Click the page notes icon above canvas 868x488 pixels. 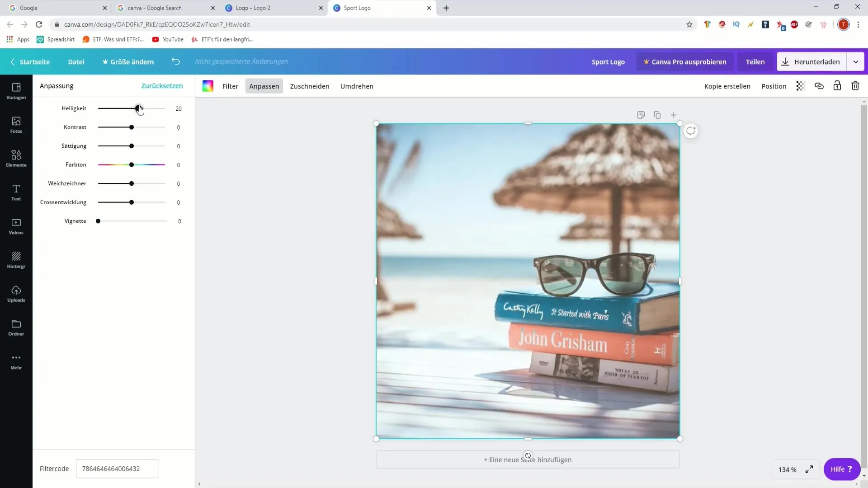point(641,115)
